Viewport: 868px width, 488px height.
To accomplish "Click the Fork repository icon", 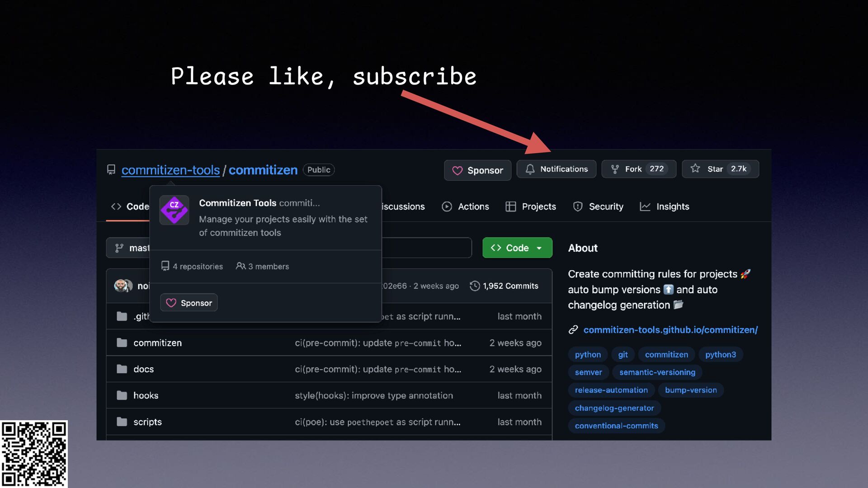I will (x=615, y=169).
